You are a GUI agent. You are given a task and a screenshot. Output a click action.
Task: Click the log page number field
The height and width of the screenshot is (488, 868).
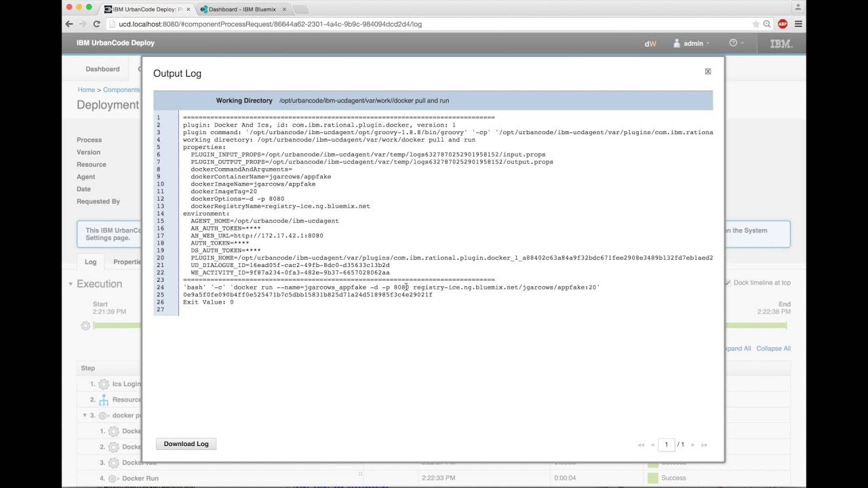pyautogui.click(x=666, y=445)
